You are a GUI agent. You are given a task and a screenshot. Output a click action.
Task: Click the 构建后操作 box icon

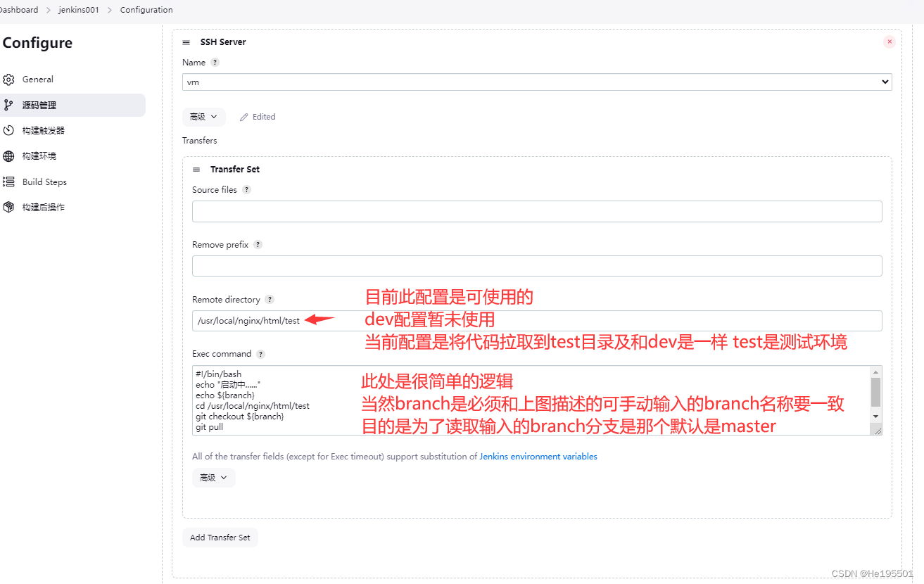pyautogui.click(x=8, y=207)
